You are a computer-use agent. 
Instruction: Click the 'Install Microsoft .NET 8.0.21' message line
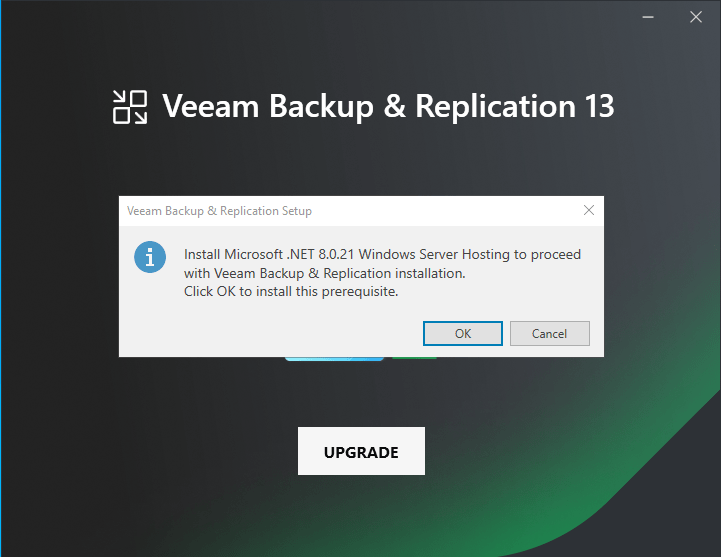click(x=382, y=254)
